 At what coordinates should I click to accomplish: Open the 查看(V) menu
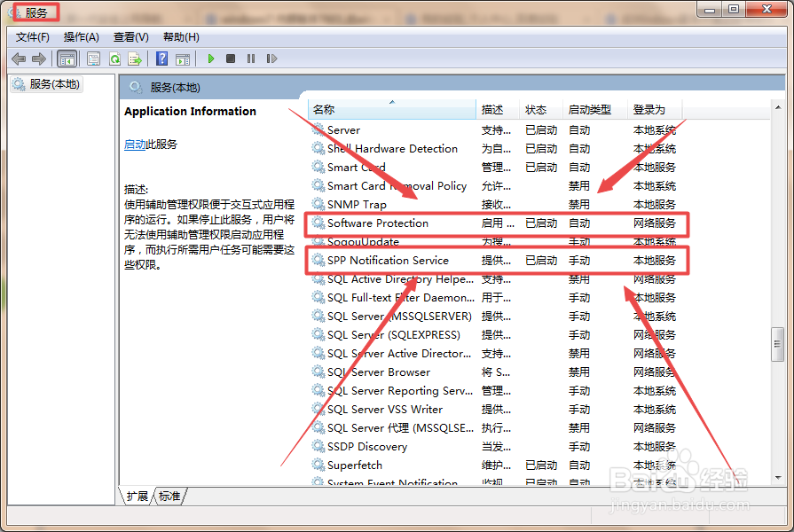click(130, 36)
